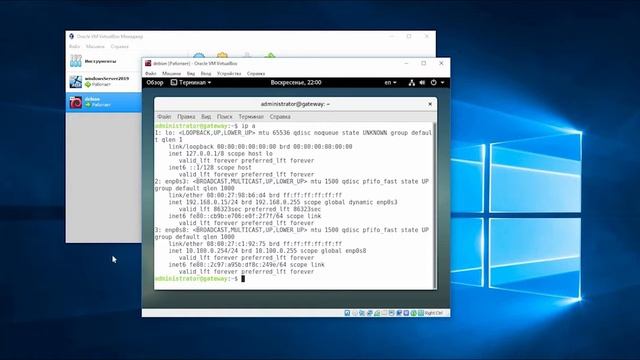Click the debian VM window title icon
Screen dimensions: 640x360
tap(148, 63)
